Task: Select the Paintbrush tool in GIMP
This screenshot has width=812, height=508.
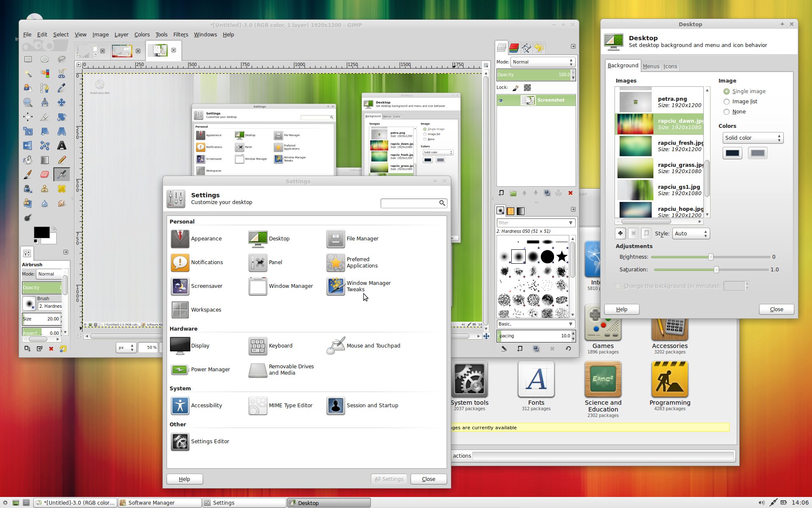Action: 28,174
